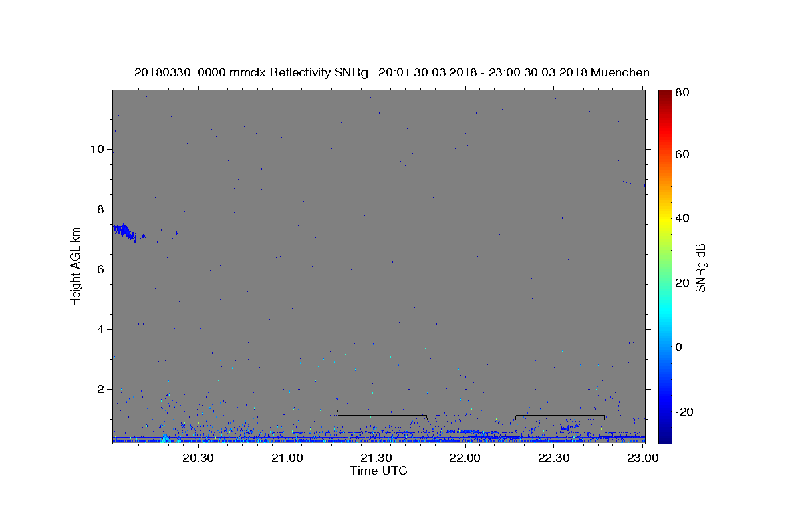Click the colorbar value 40
This screenshot has height=532, width=798.
(683, 218)
